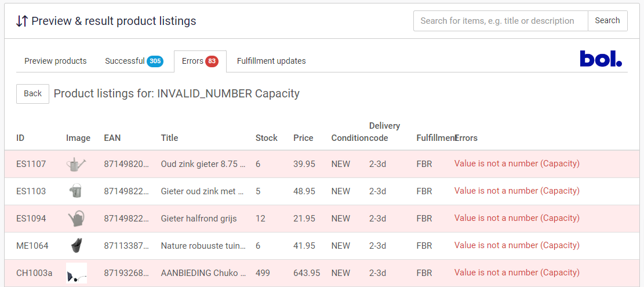Open the ES1103 zinc watering can image
The width and height of the screenshot is (644, 287).
76,191
